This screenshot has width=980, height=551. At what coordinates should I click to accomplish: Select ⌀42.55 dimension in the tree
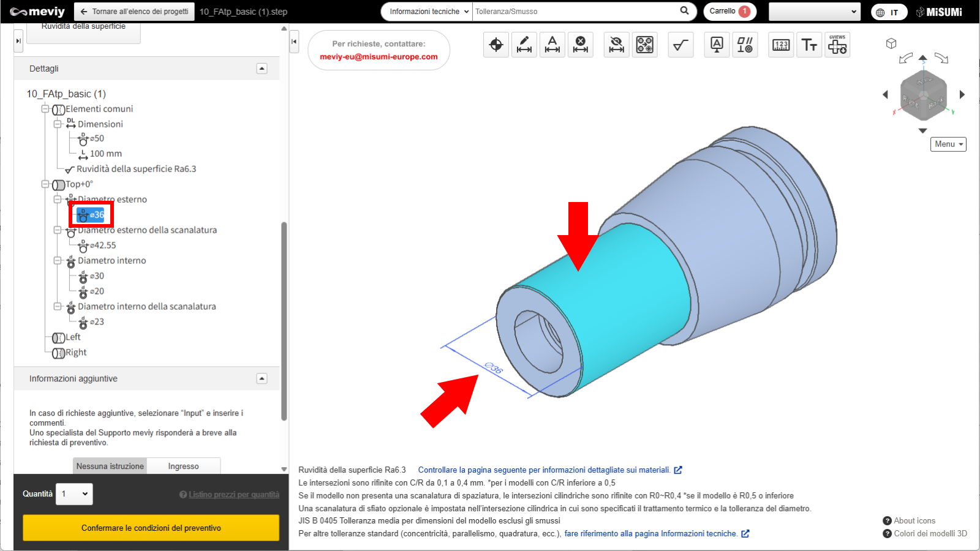(x=102, y=246)
